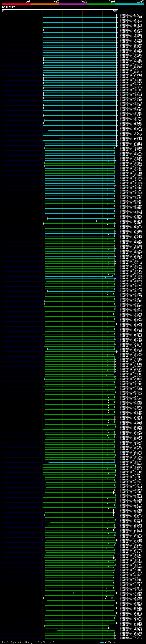Image resolution: width=146 pixels, height=644 pixels.
Task: Click the UniRef100_B6SHM7 entry
Action: pyautogui.click(x=131, y=80)
